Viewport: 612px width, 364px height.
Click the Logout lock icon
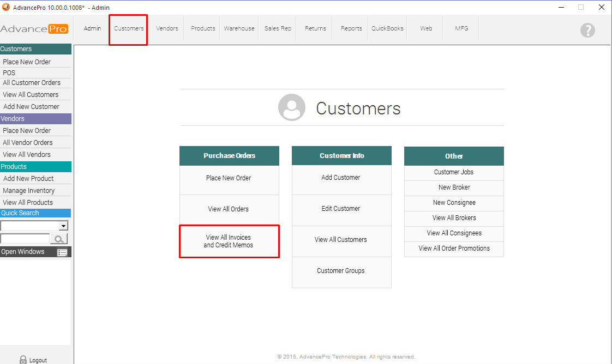[x=23, y=360]
